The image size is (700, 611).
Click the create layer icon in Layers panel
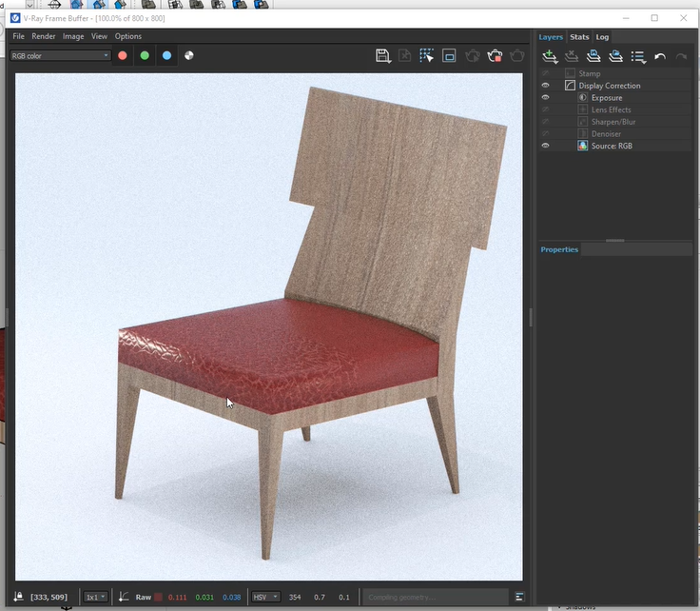[x=550, y=57]
